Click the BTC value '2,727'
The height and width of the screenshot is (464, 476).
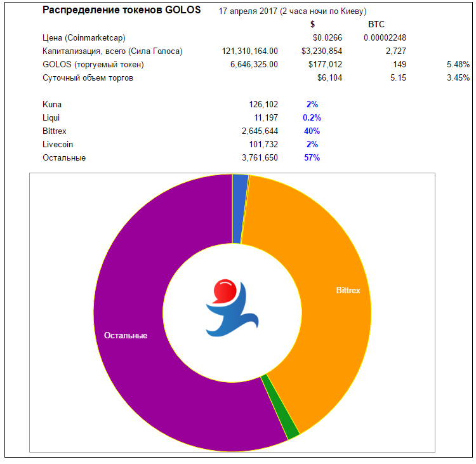pyautogui.click(x=396, y=51)
